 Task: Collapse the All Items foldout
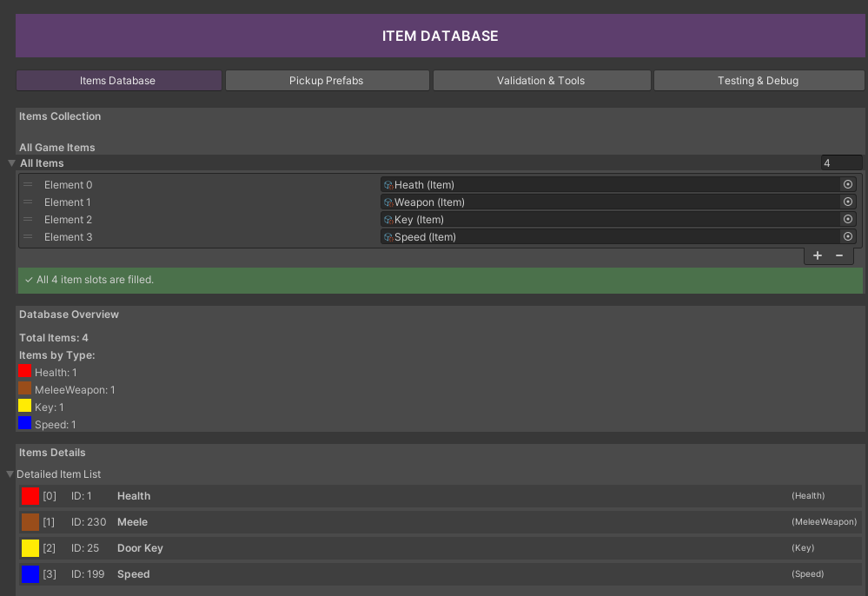click(11, 162)
